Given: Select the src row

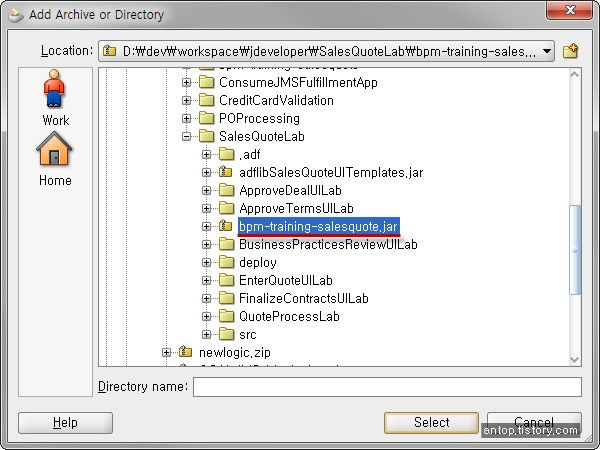Looking at the screenshot, I should click(248, 334).
